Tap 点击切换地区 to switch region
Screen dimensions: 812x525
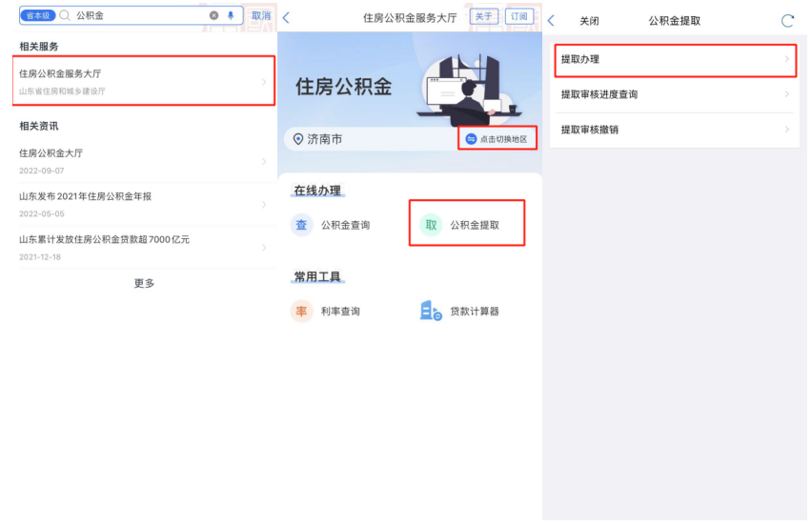tap(497, 139)
